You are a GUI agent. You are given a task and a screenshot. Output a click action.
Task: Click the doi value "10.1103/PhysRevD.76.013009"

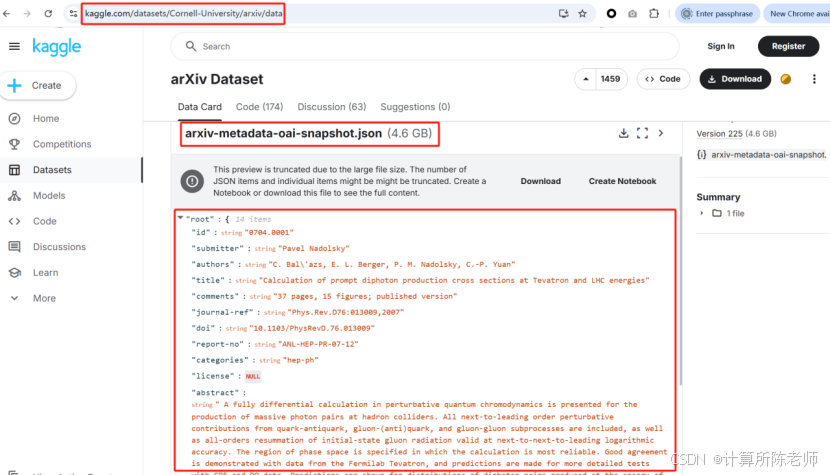tap(312, 328)
